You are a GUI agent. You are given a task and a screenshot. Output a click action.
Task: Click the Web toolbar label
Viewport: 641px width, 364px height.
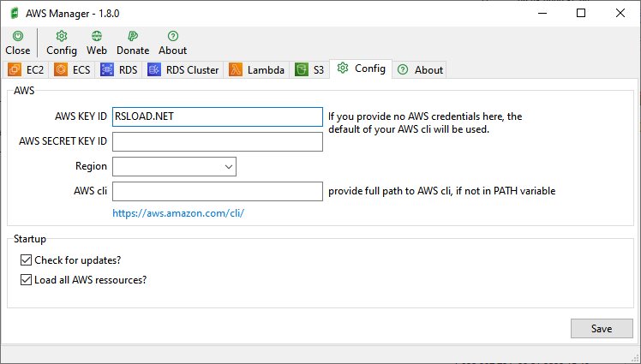tap(97, 51)
